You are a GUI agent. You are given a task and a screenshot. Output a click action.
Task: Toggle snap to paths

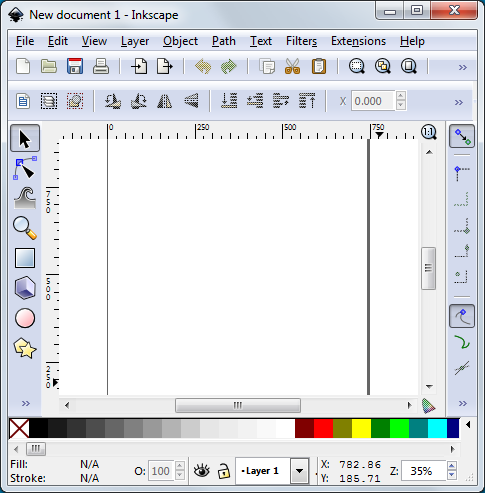462,342
